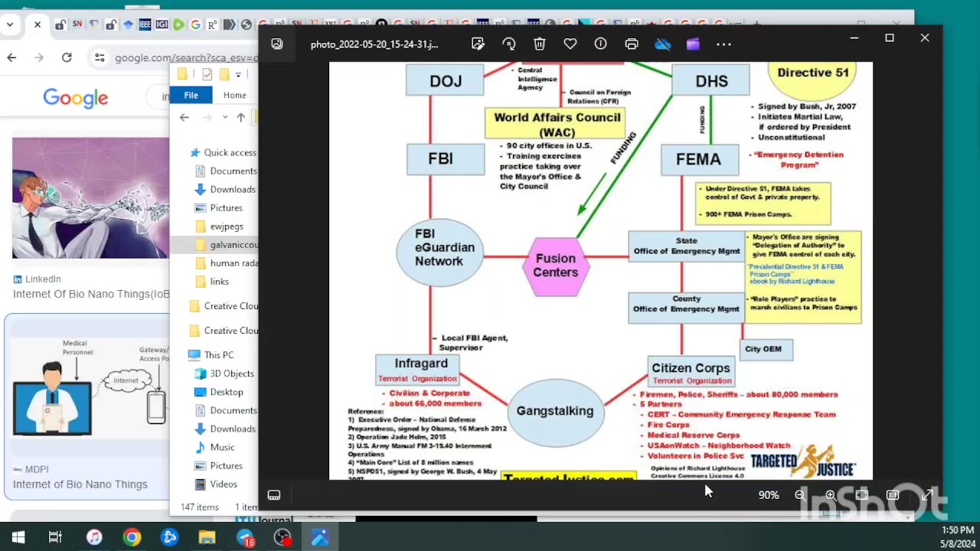Click the Google logo
Viewport: 980px width, 551px height.
pos(75,98)
